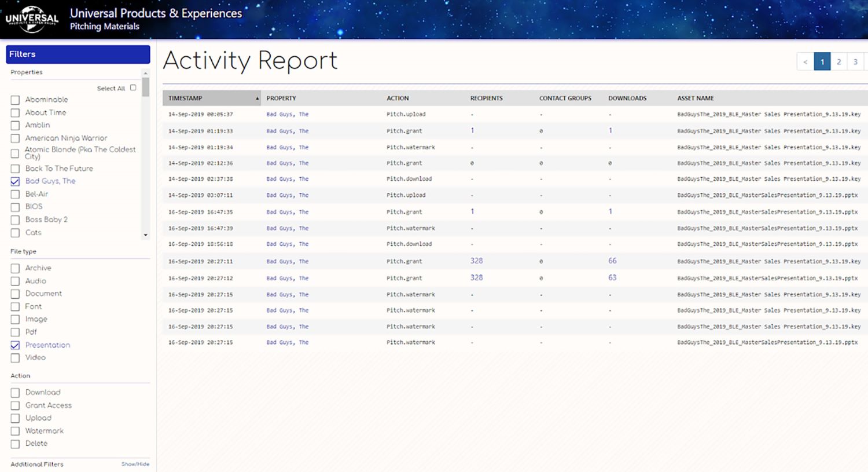868x472 pixels.
Task: Open recipients count 1 at 01:19:33
Action: coord(472,130)
